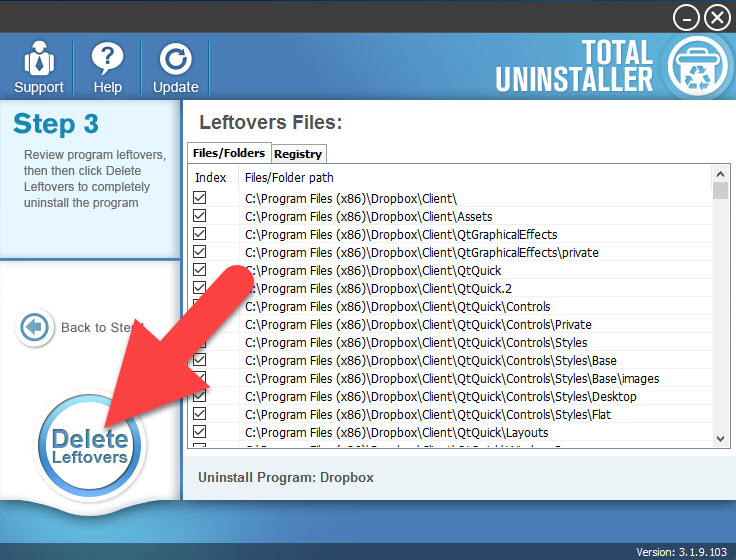
Task: Select the Styles\Base\images path row
Action: coord(452,378)
